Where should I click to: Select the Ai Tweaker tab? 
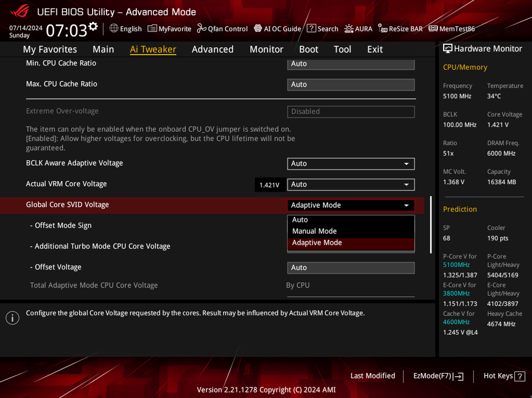pyautogui.click(x=153, y=49)
